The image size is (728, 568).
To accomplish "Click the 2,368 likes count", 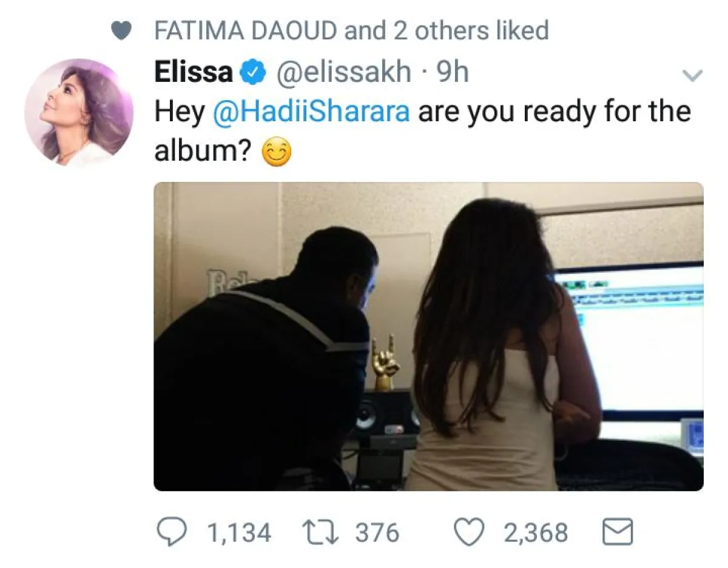I will 536,533.
